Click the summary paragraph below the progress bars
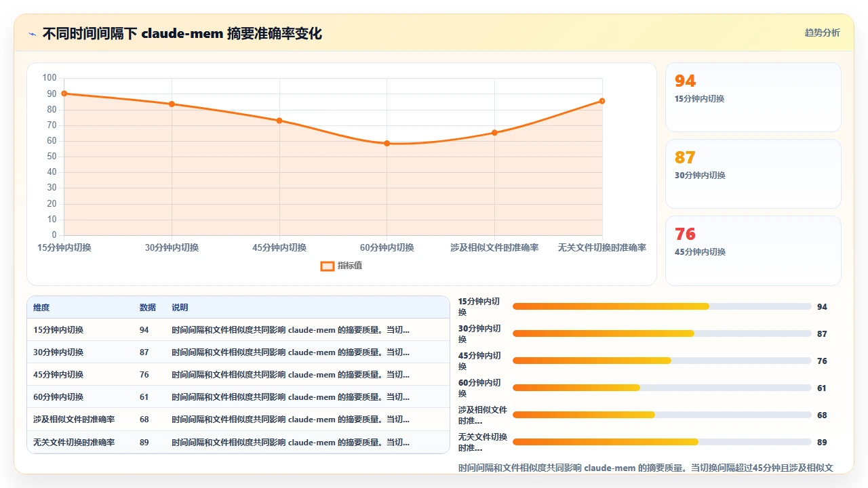The image size is (868, 488). coord(646,468)
